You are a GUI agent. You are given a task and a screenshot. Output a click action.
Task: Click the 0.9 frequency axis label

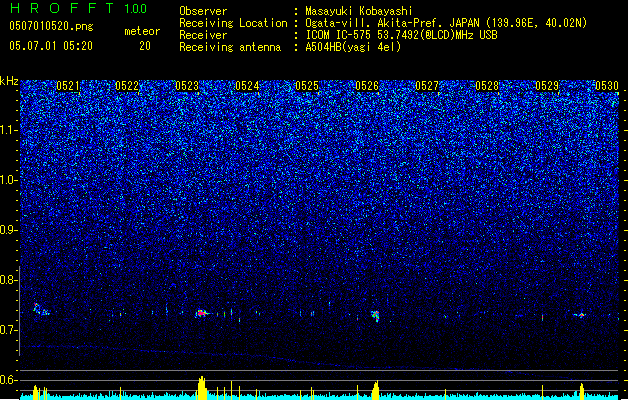tap(9, 230)
